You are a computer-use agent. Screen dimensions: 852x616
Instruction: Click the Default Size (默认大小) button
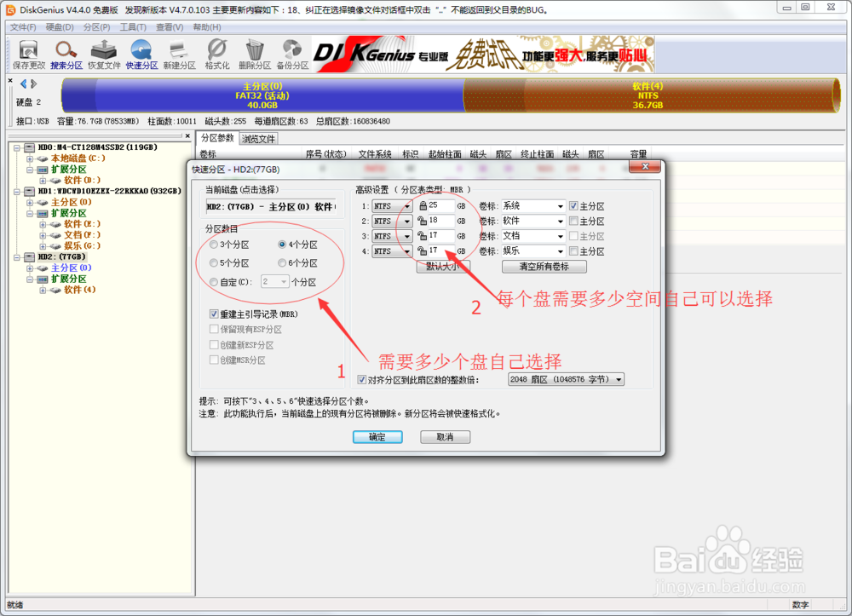click(443, 267)
